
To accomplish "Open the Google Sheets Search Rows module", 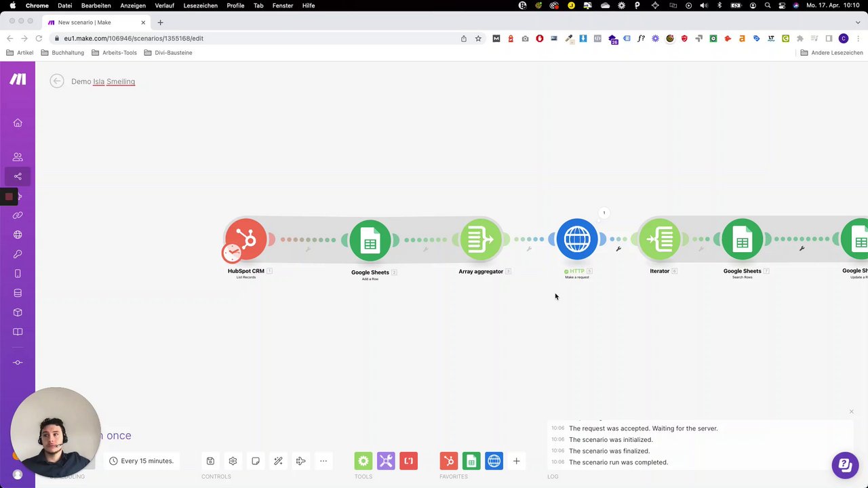I will pos(743,239).
